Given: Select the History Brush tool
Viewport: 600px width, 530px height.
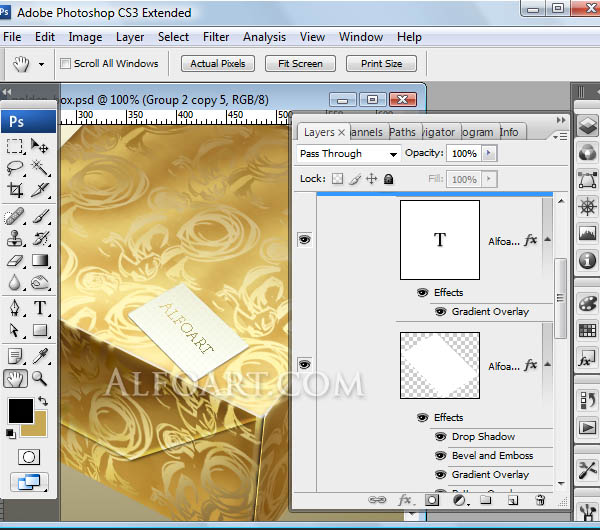Looking at the screenshot, I should coord(40,238).
